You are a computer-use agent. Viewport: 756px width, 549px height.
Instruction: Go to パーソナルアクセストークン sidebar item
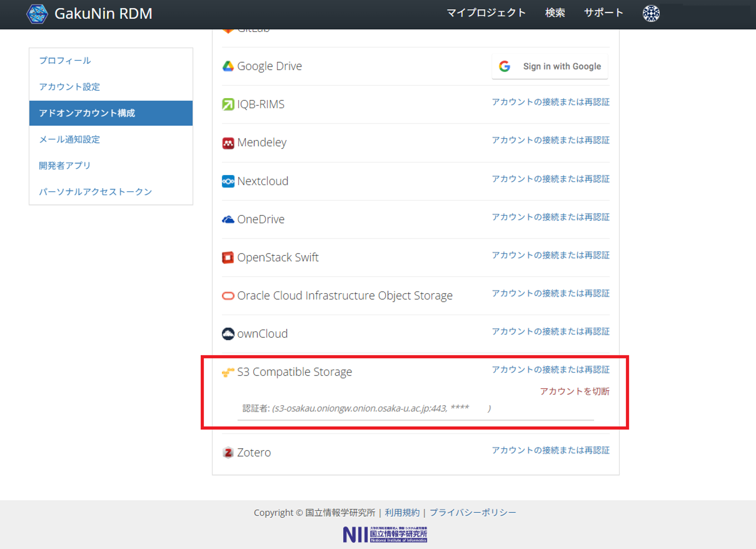click(x=95, y=192)
